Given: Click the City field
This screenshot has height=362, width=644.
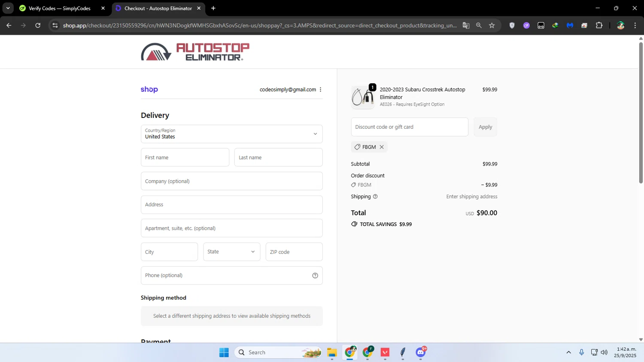Looking at the screenshot, I should click(170, 252).
